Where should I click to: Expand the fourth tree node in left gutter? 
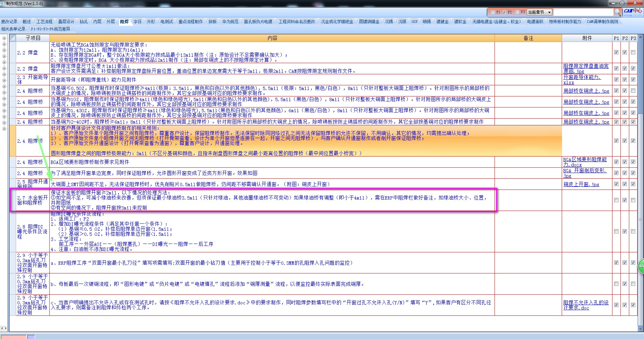pos(4,56)
